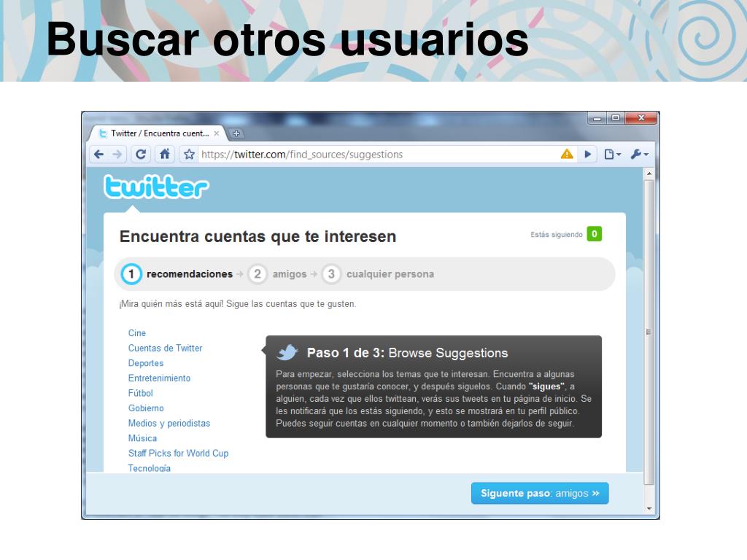Select the Twitter / Encuentra cuent... tab
Screen dimensions: 747x560
point(158,133)
